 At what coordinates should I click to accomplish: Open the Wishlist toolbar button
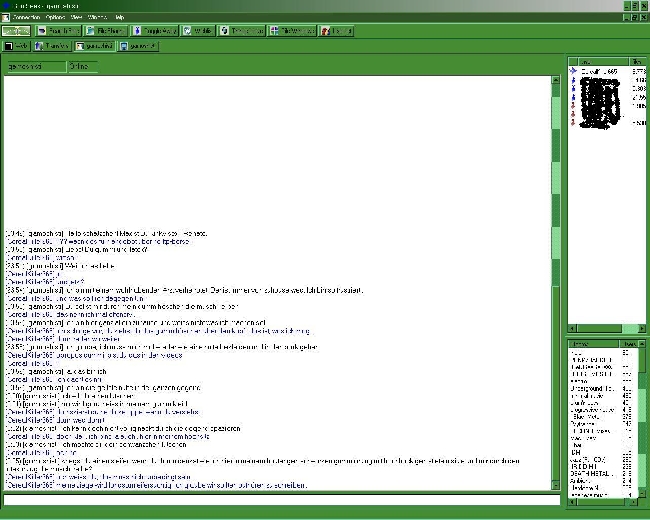tap(198, 31)
